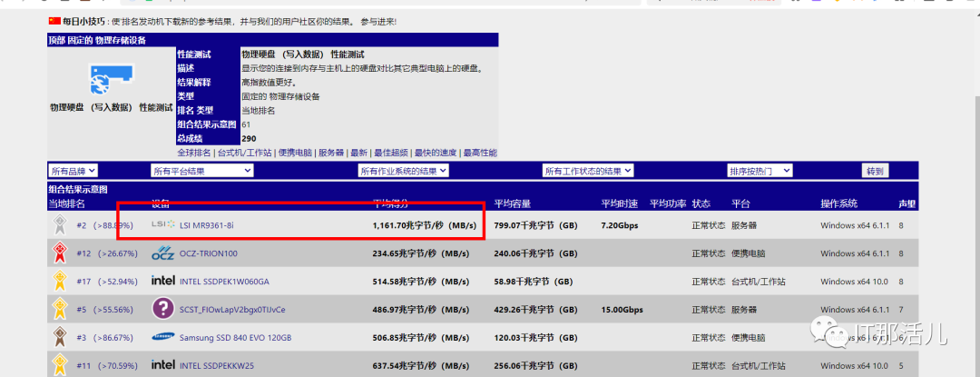
Task: Click the 平均功率 column header
Action: (668, 203)
